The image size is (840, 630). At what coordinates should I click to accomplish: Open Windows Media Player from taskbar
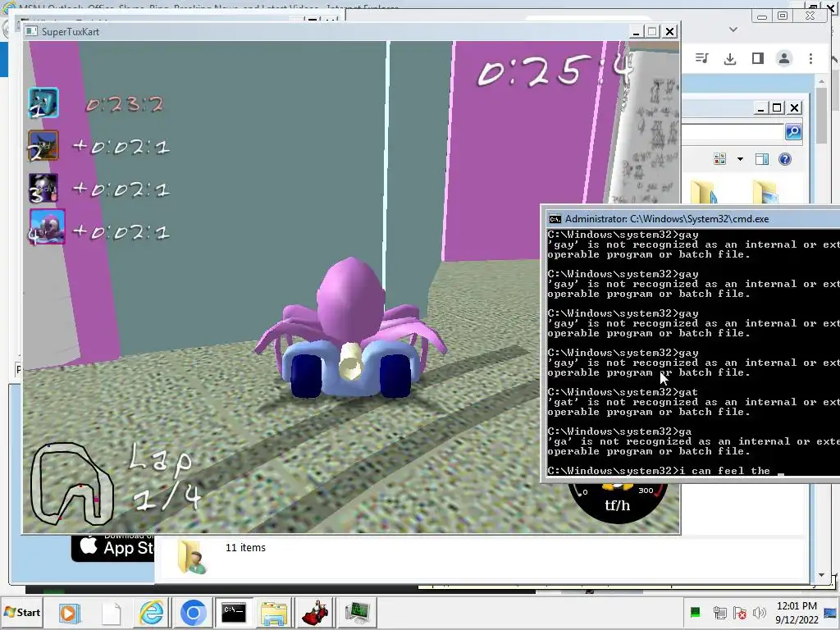click(x=69, y=612)
